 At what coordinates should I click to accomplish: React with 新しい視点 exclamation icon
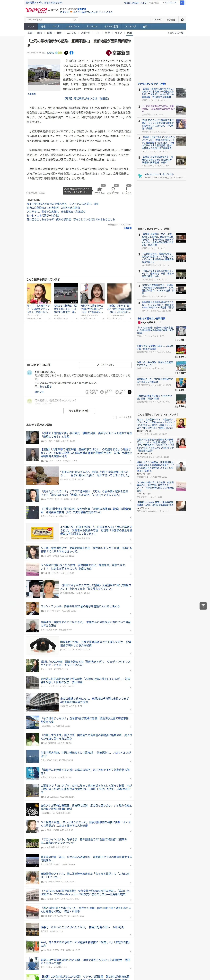(127, 190)
